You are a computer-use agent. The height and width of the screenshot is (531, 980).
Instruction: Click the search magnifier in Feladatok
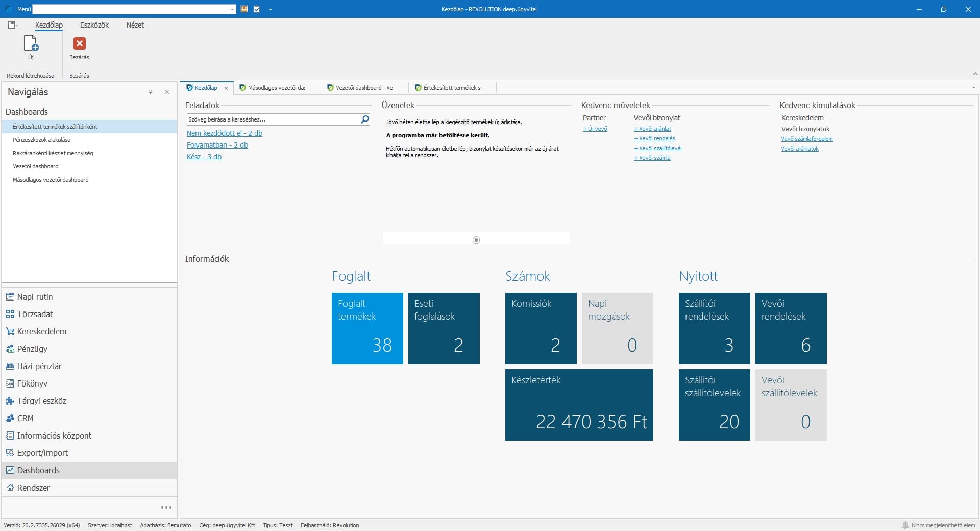pos(364,119)
